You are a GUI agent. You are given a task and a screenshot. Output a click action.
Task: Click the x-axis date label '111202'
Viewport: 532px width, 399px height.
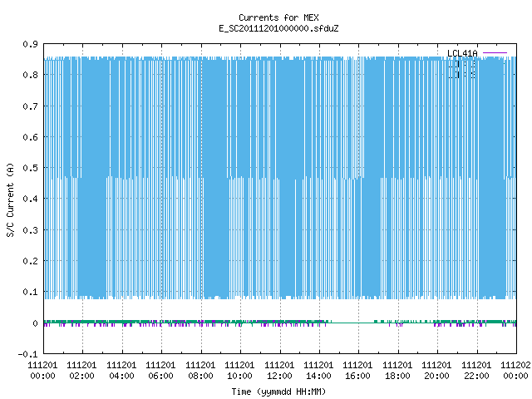[515, 366]
